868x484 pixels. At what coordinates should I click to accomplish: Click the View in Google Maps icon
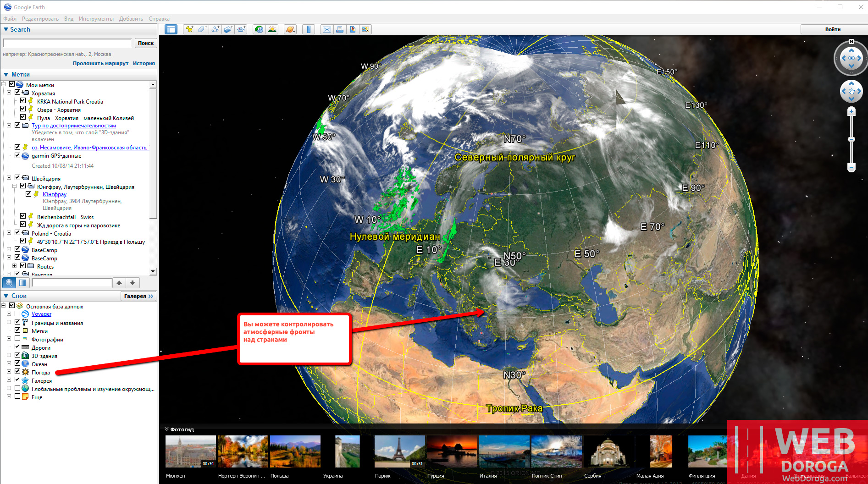(365, 29)
